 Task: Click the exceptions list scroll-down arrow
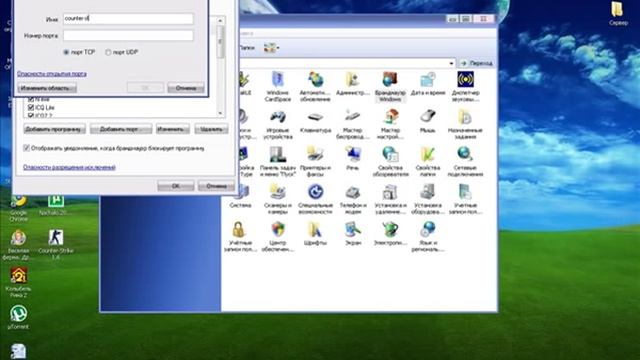coord(220,113)
